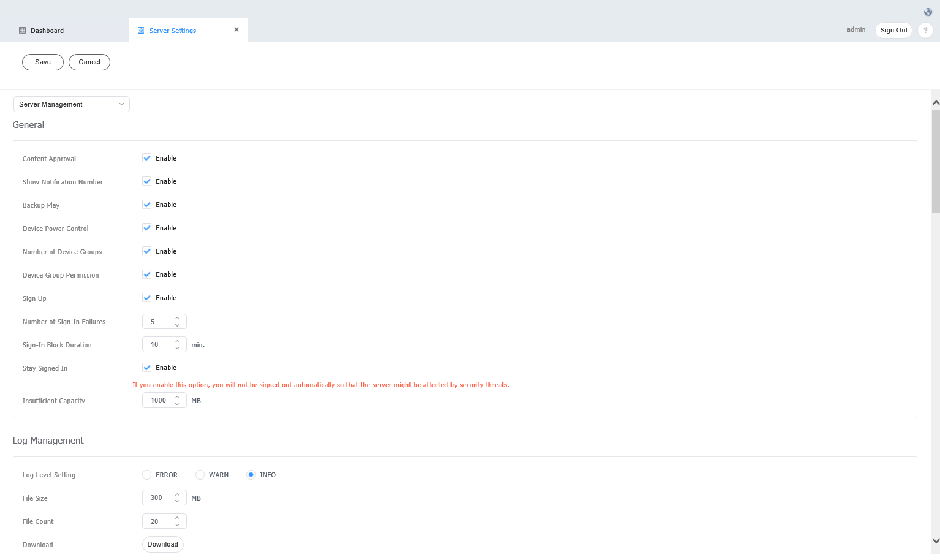Screen dimensions: 940x560
Task: Switch to the Dashboard tab
Action: click(x=47, y=30)
